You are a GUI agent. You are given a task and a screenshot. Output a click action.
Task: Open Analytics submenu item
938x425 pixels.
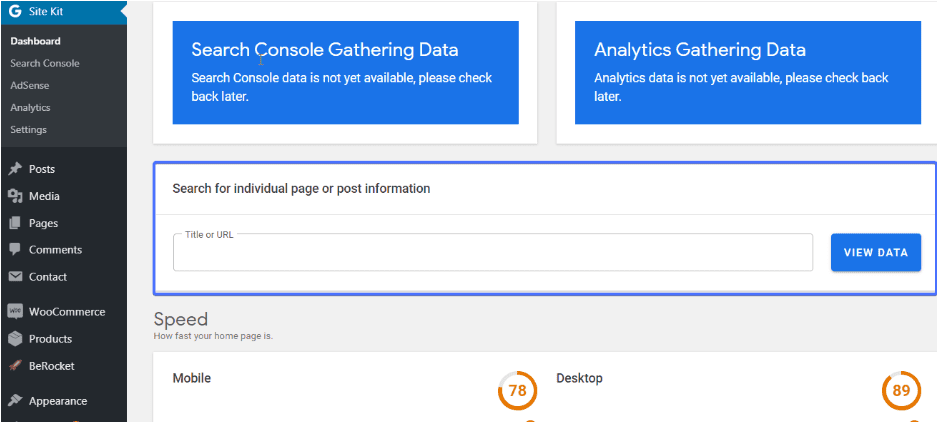30,108
